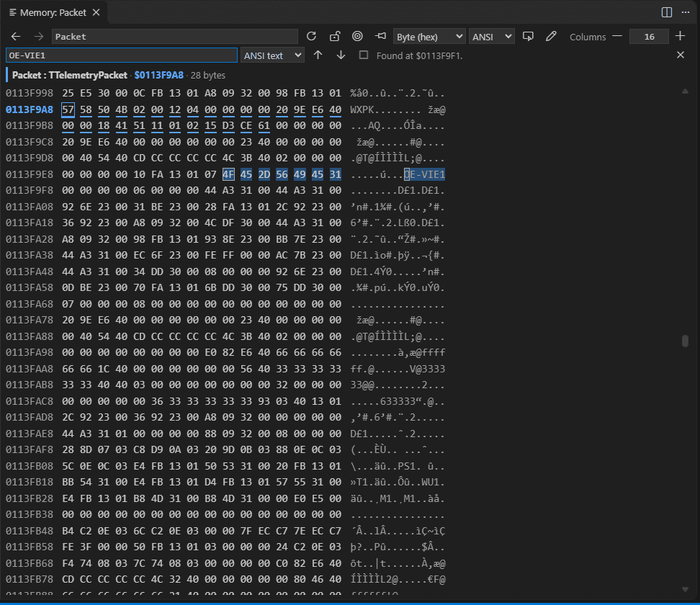The image size is (700, 605).
Task: Click the address label 0113F9B8
Action: click(x=30, y=125)
